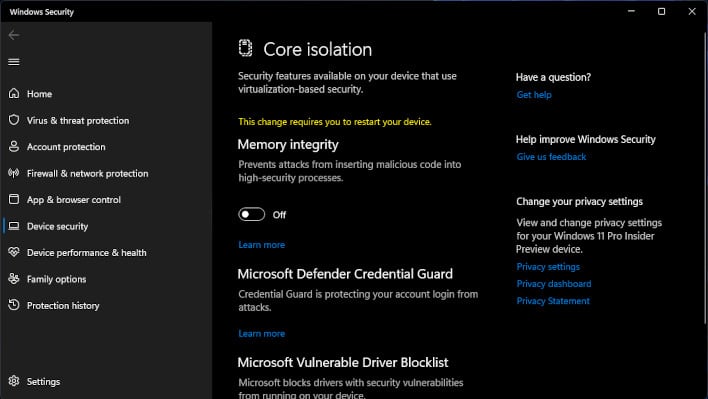This screenshot has width=708, height=399.
Task: Open Virus & threat protection page
Action: tap(78, 121)
